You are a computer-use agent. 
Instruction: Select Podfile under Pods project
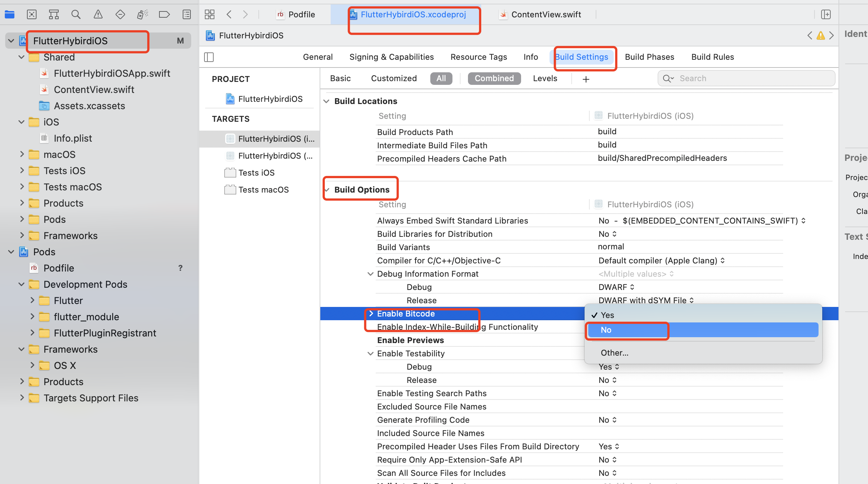tap(59, 268)
